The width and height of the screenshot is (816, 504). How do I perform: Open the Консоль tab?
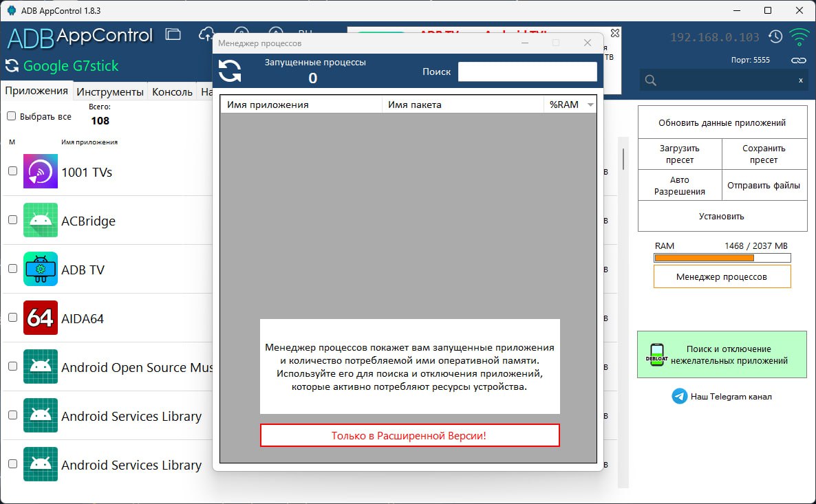pyautogui.click(x=172, y=92)
